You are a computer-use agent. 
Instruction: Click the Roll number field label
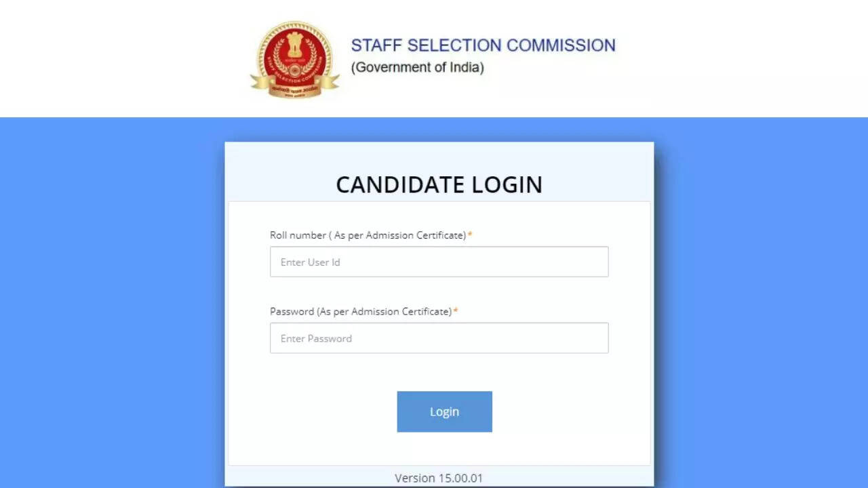click(368, 235)
